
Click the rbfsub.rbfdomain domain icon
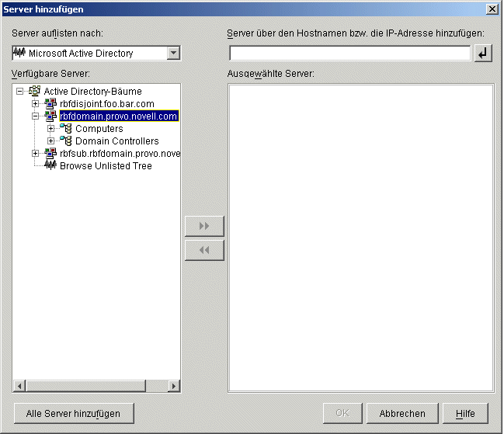pos(50,153)
